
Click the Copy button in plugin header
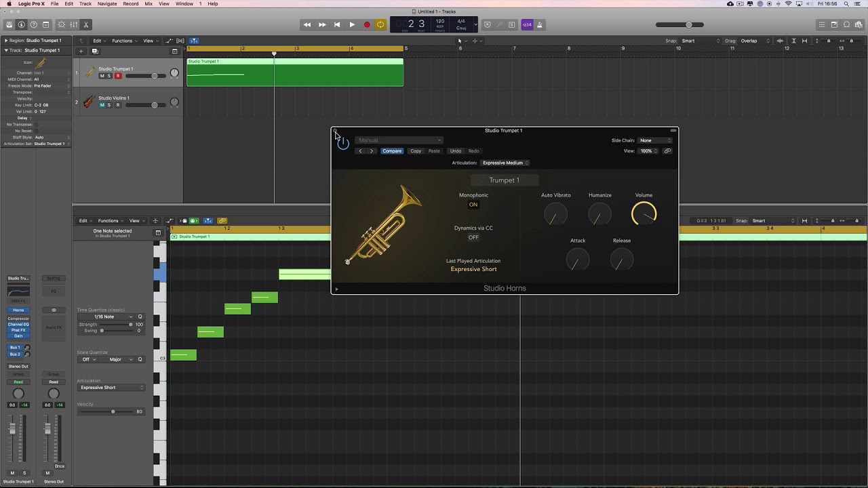click(416, 151)
